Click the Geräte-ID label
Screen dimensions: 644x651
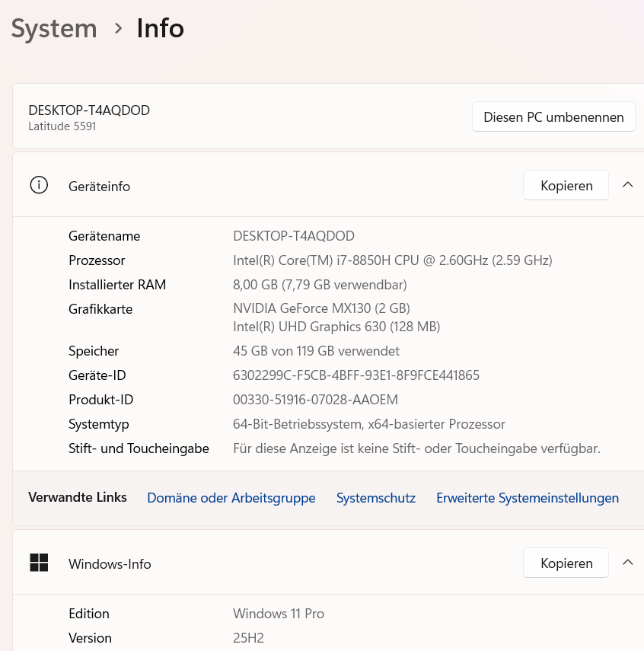click(x=97, y=375)
